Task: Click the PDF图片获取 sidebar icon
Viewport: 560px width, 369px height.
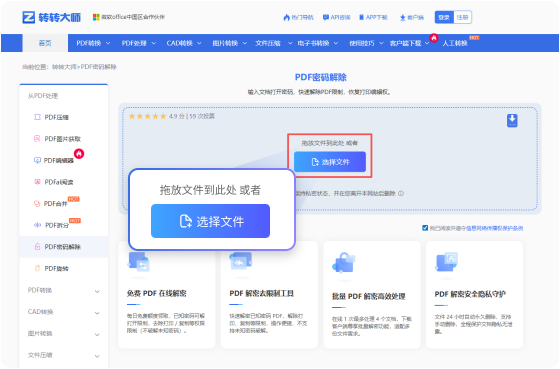Action: click(x=37, y=139)
